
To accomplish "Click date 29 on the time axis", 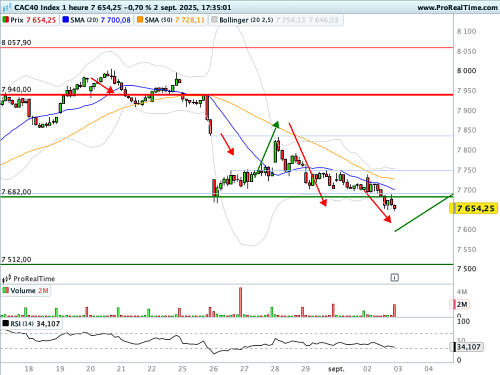I will [306, 369].
